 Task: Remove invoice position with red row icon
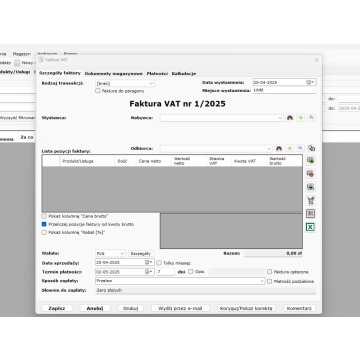coord(310,174)
